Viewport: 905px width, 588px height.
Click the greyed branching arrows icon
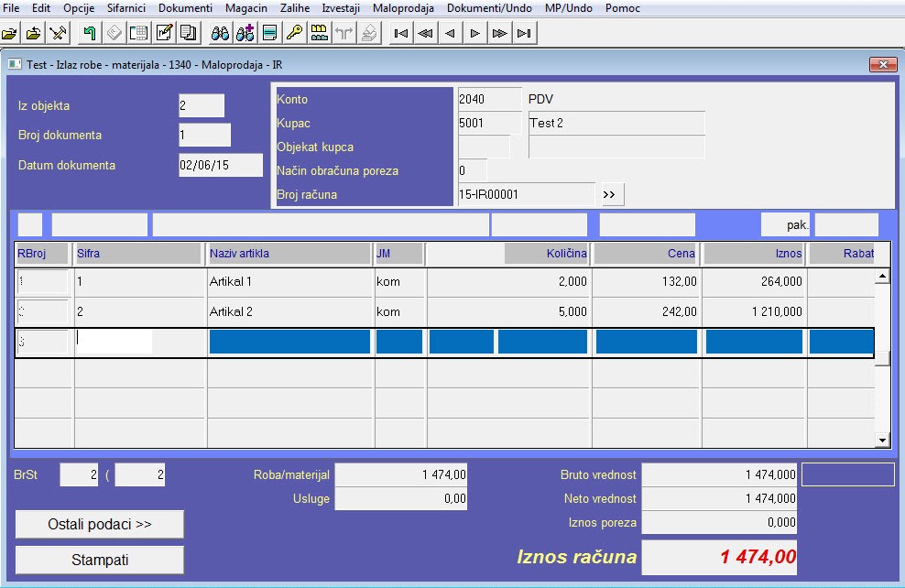[344, 34]
